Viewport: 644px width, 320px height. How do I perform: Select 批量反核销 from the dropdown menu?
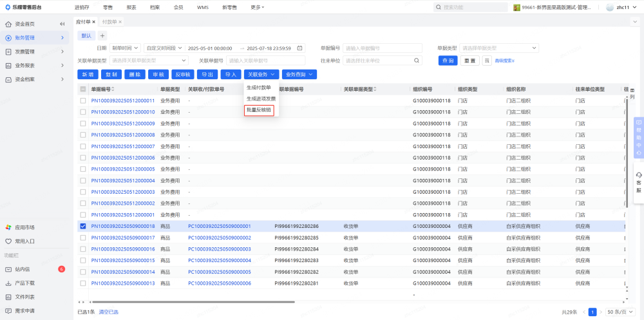(x=259, y=110)
